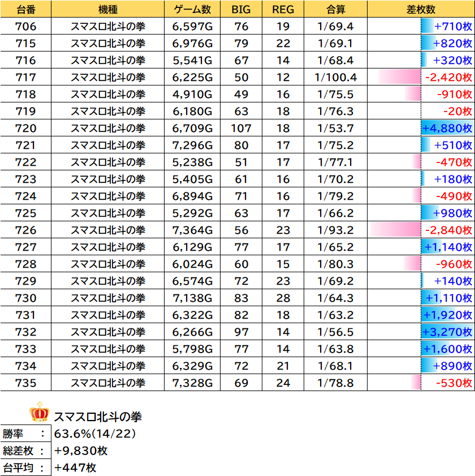Select machine number 715 cell
Screen dimensions: 475x476
26,44
